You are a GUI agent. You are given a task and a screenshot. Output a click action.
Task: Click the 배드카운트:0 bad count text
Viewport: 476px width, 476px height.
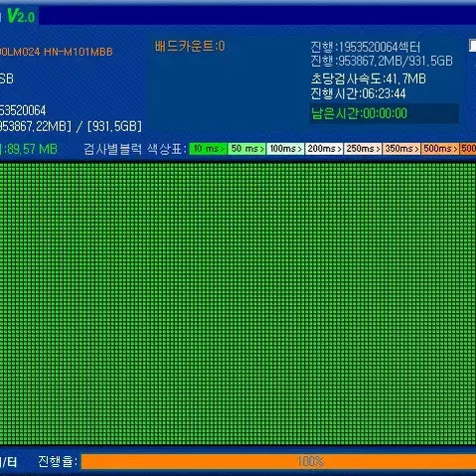click(x=190, y=46)
